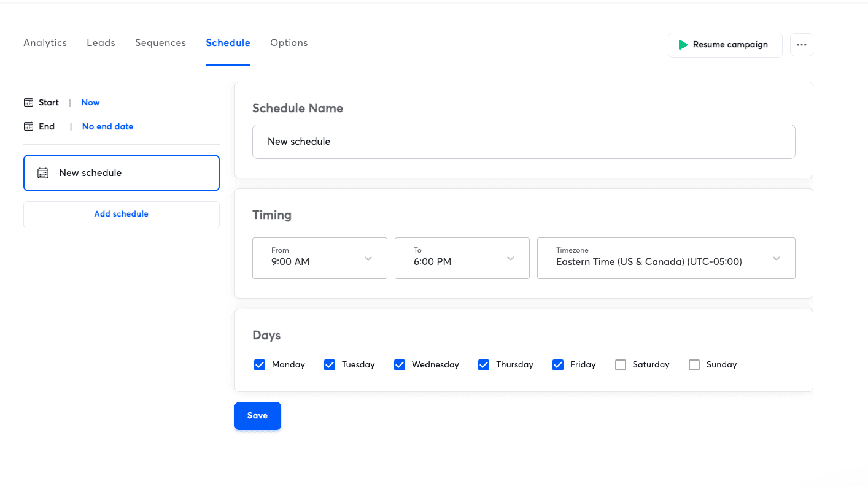Image resolution: width=868 pixels, height=487 pixels.
Task: Open the From time dropdown
Action: 320,258
